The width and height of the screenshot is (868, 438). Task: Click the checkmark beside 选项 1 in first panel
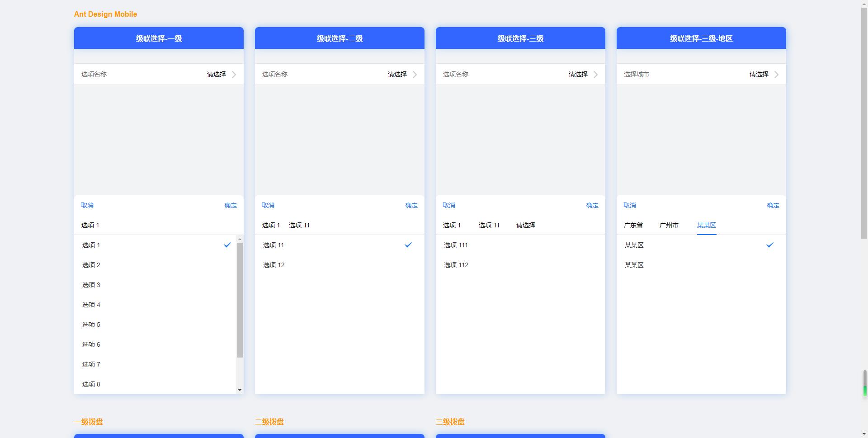pyautogui.click(x=227, y=245)
